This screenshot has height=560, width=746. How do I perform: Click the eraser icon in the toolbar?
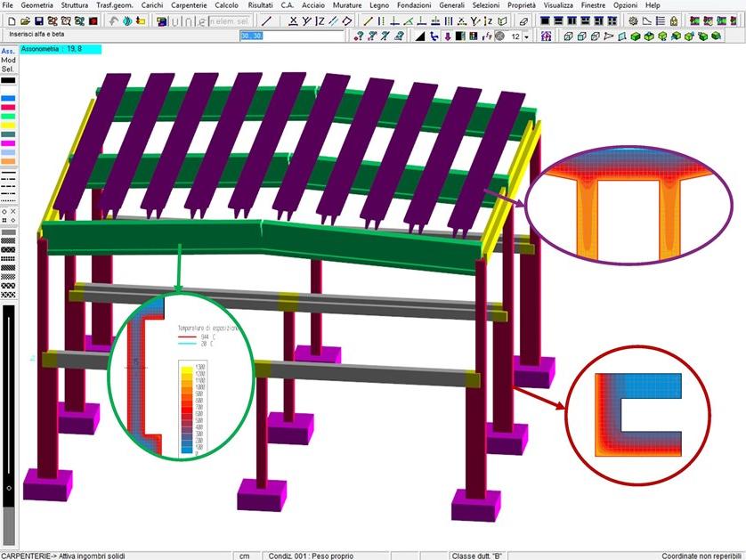(523, 20)
